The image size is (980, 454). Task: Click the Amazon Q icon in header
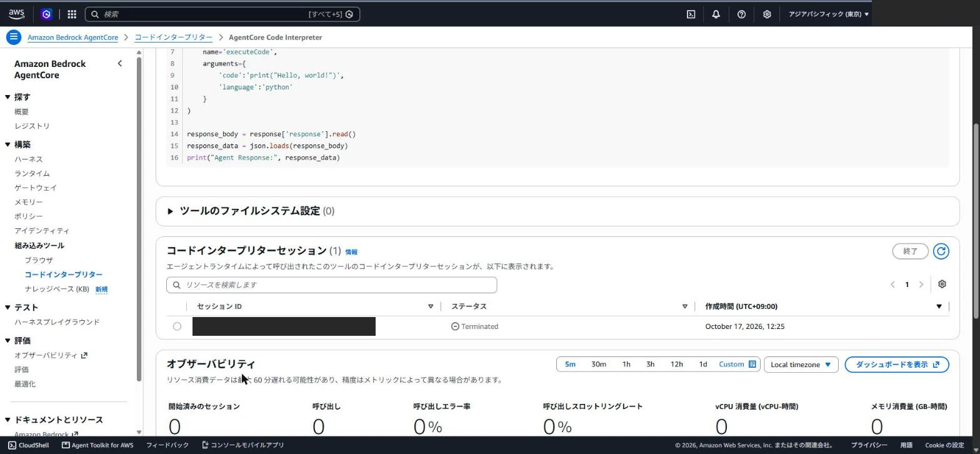(46, 14)
